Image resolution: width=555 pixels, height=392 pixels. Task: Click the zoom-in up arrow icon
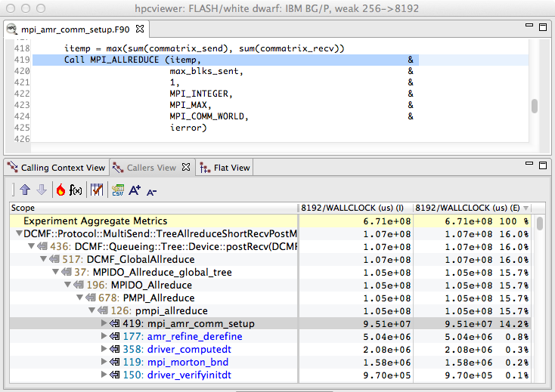point(24,191)
